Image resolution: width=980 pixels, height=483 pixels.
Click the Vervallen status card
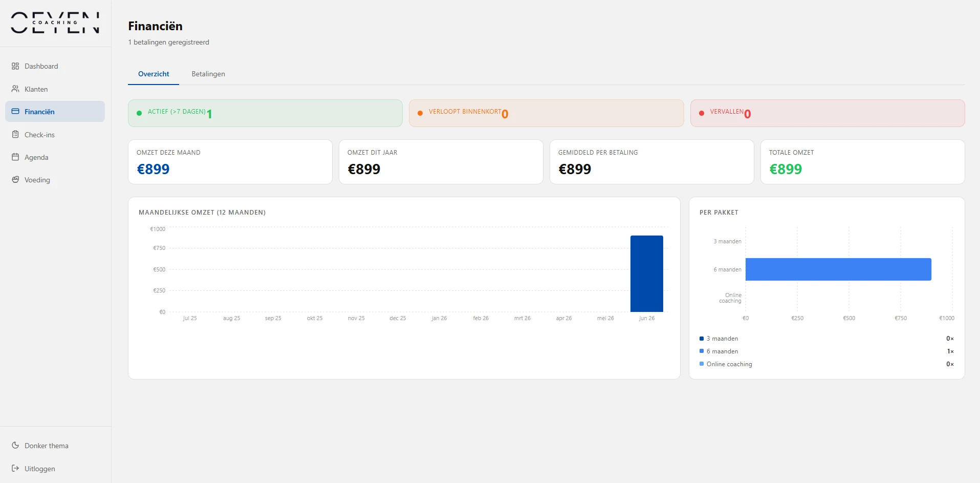[x=827, y=113]
